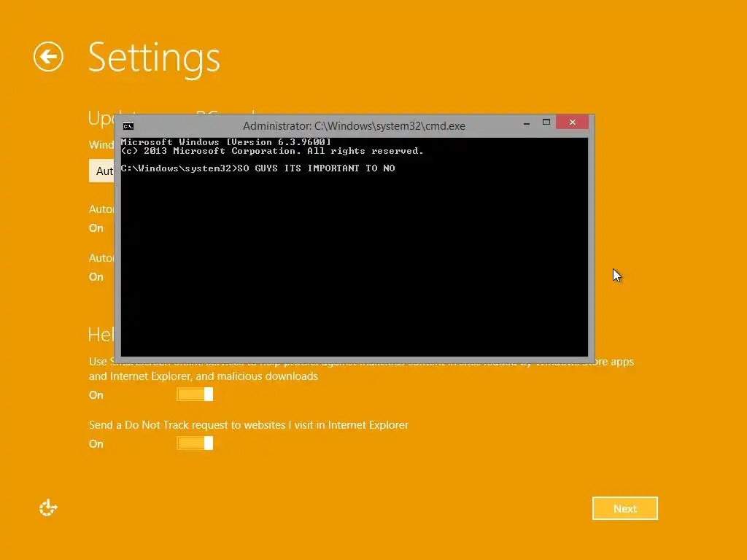This screenshot has height=560, width=747.
Task: Click the '(c) 2013 Microsoft Corporation' line
Action: (272, 151)
